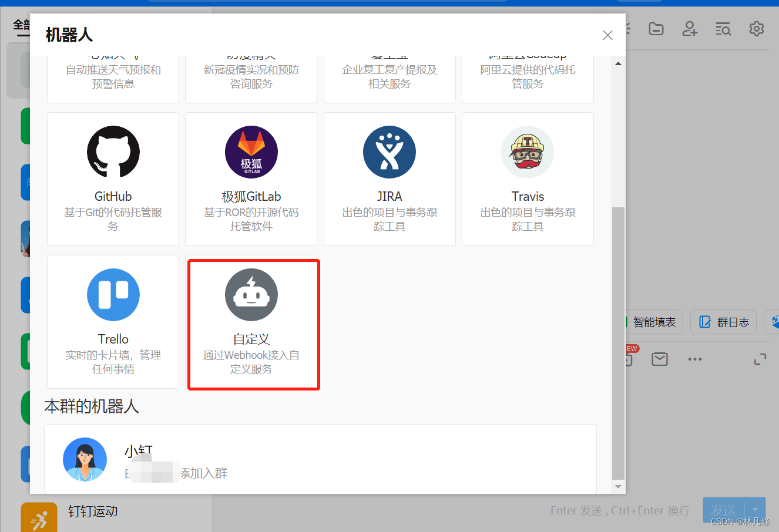Click the scrollbar up arrow in dialog

pyautogui.click(x=618, y=63)
